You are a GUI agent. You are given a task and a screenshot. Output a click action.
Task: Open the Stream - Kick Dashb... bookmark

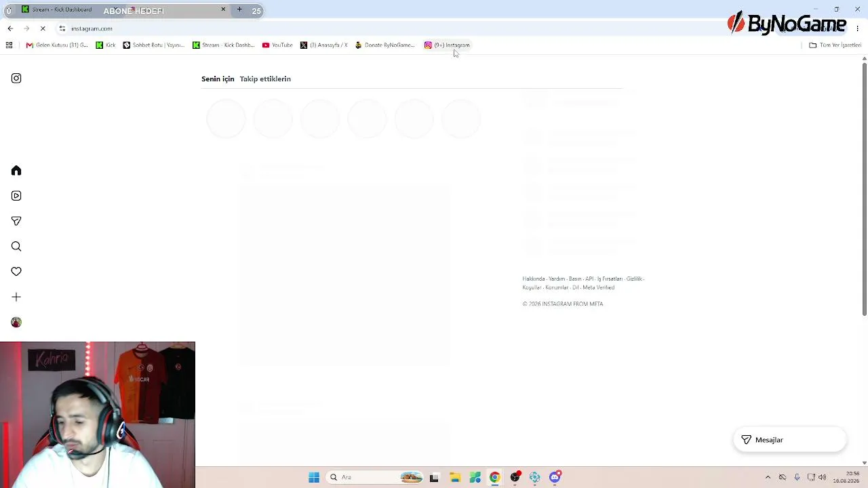[x=223, y=45]
